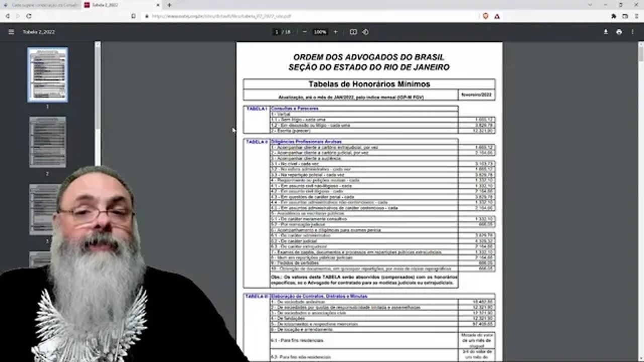Open the PDF sidebar menu (hamburger icon)
This screenshot has width=644, height=362.
point(11,32)
